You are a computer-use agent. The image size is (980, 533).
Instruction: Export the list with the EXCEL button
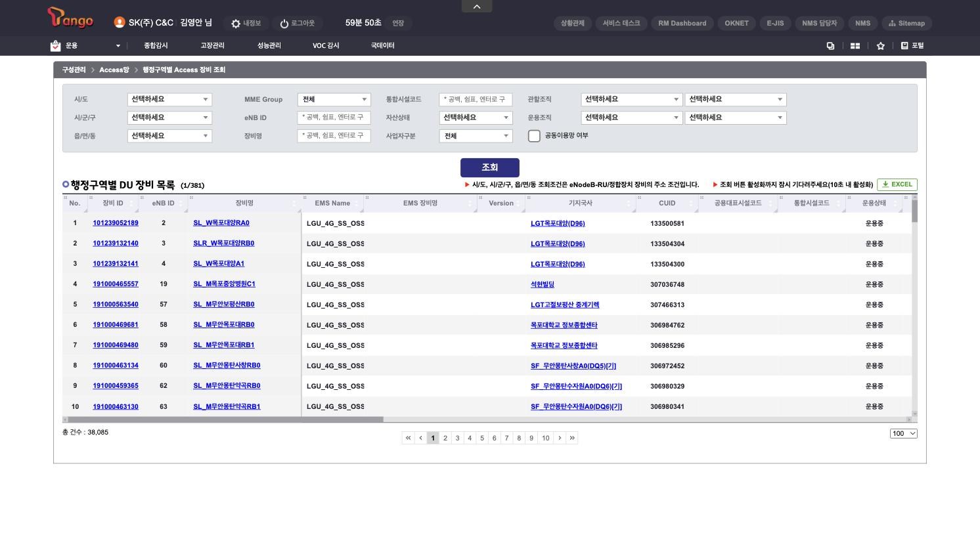[897, 184]
